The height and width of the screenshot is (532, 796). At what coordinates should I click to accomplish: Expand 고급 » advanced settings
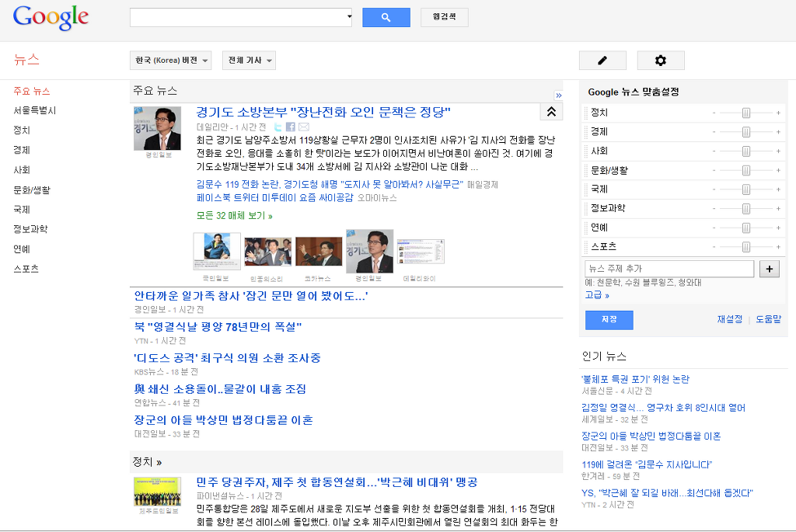click(x=597, y=295)
